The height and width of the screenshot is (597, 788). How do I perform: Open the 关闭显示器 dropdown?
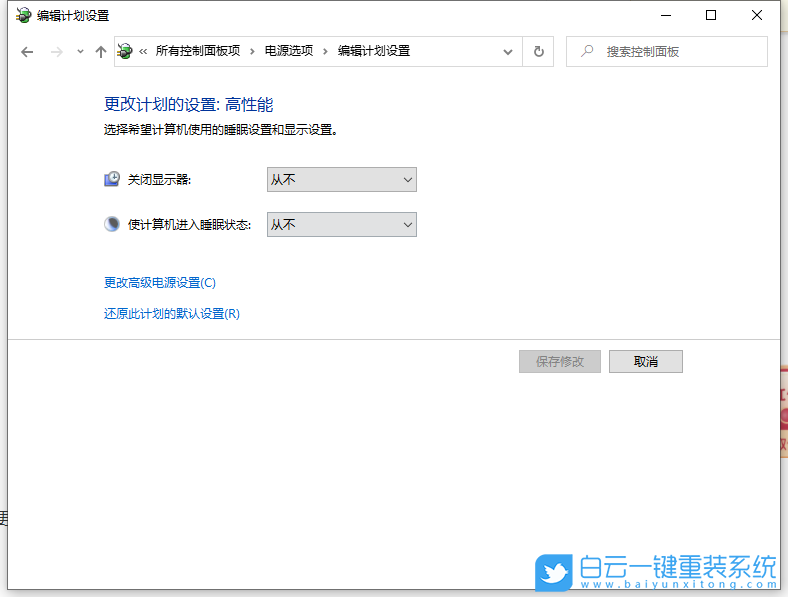pyautogui.click(x=342, y=179)
